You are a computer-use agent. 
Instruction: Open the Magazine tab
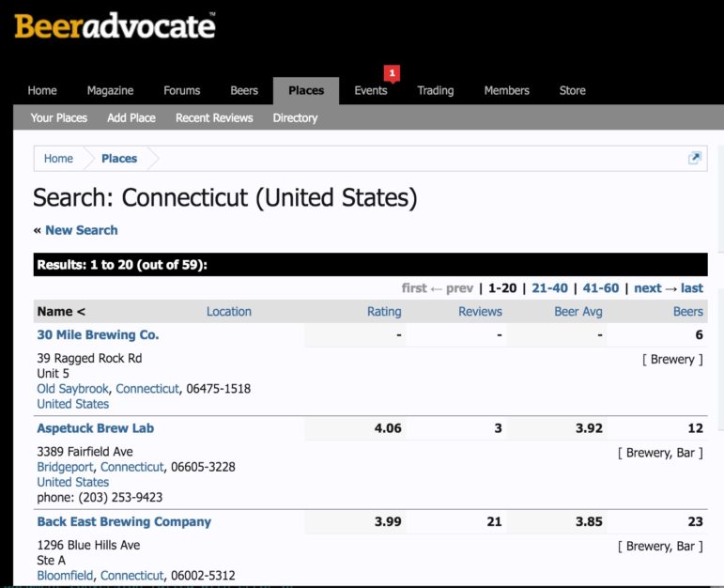point(110,90)
